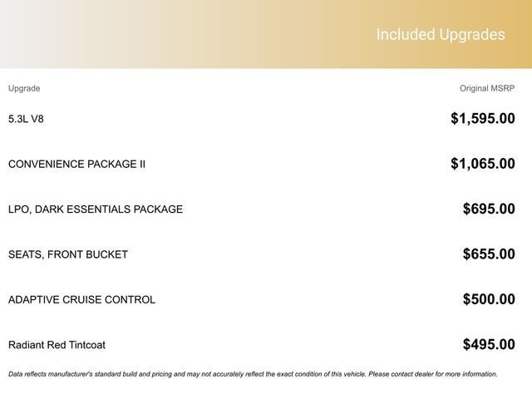532x399 pixels.
Task: Click the $655.00 price
Action: 489,254
